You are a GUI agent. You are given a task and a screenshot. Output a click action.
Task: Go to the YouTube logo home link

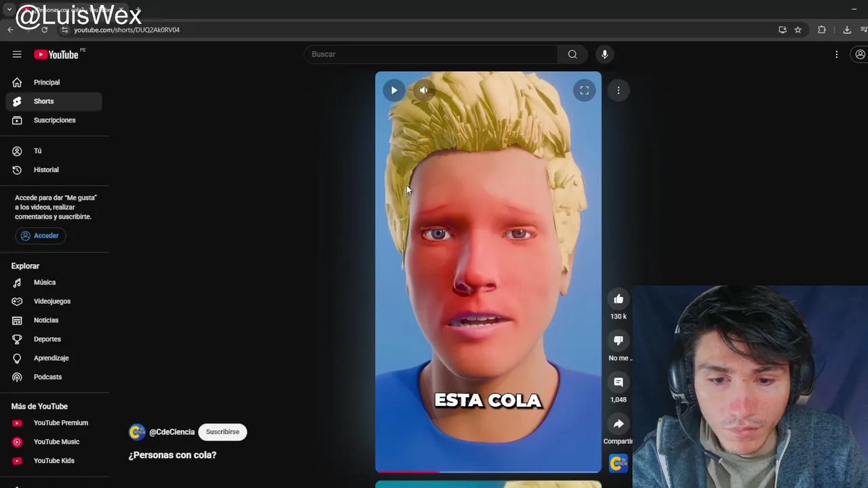[x=57, y=54]
